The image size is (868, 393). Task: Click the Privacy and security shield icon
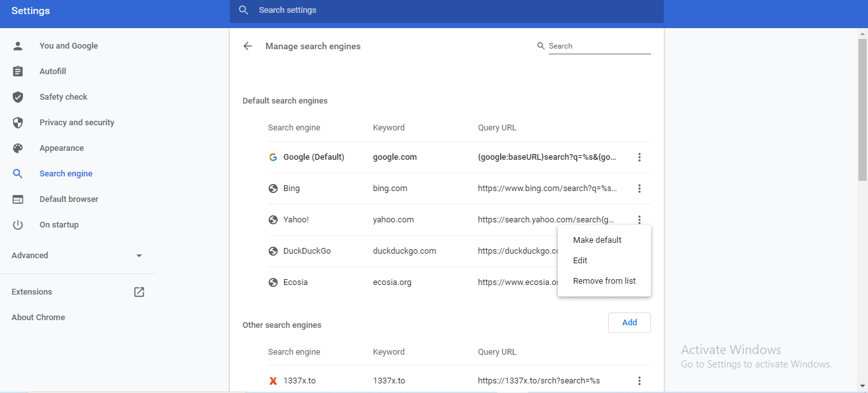[18, 123]
